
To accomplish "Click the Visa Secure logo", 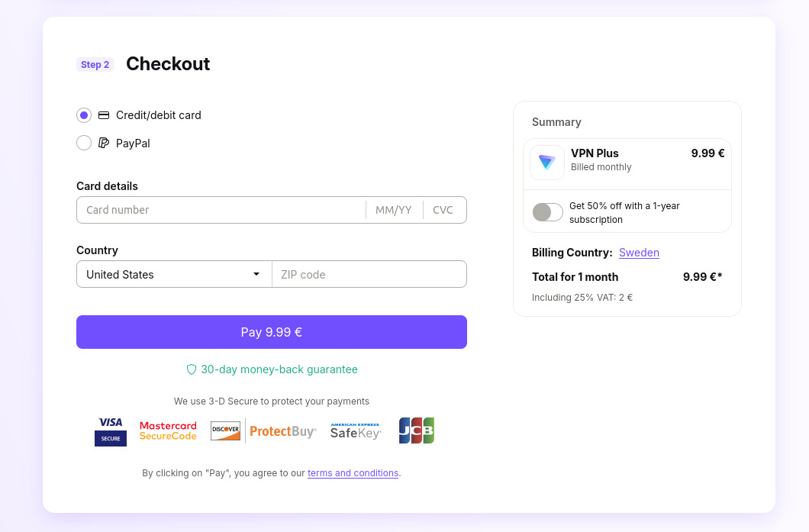I will point(111,431).
